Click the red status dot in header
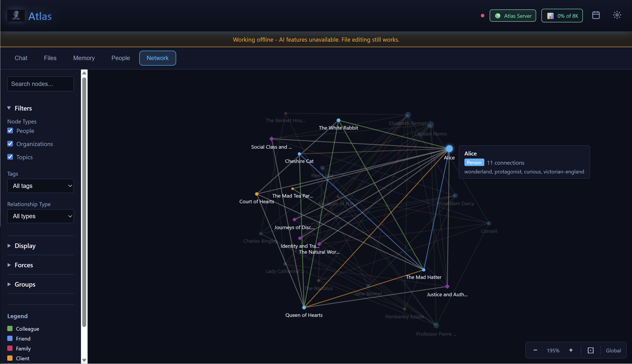 [482, 15]
